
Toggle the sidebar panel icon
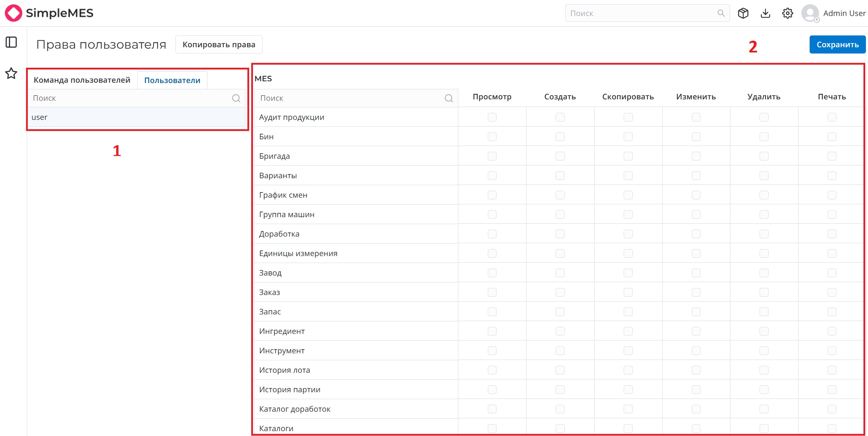tap(11, 42)
